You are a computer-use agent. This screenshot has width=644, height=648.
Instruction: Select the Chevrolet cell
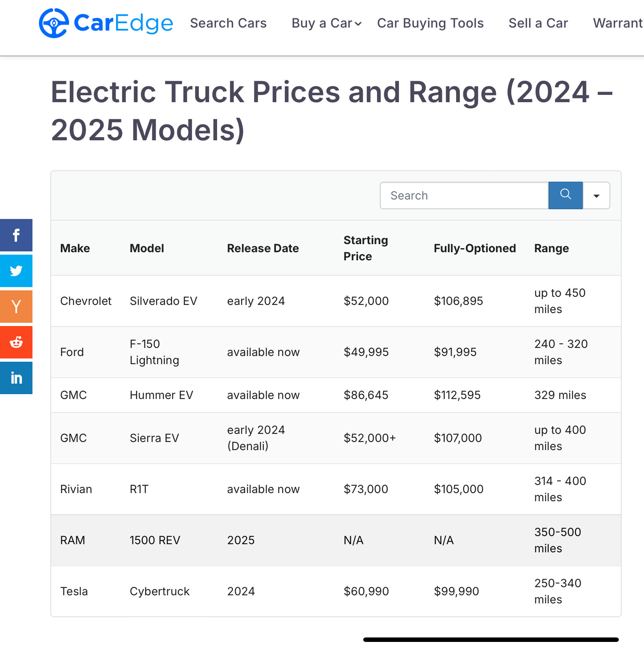(86, 301)
